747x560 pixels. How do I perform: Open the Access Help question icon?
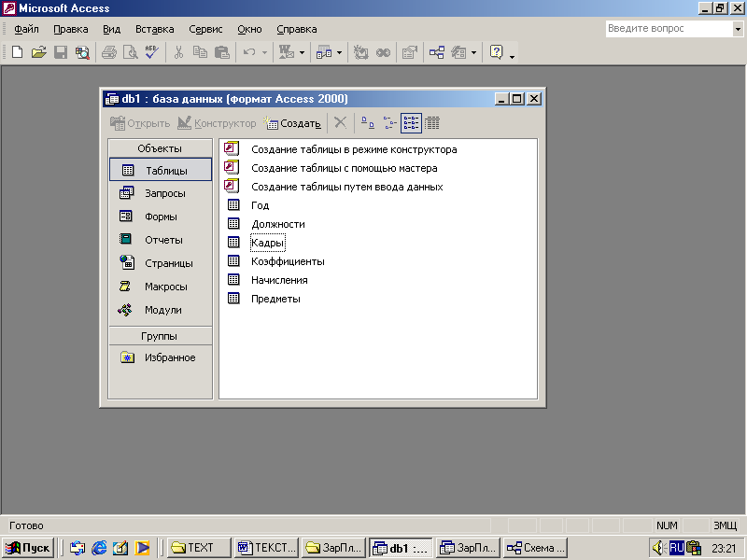pyautogui.click(x=497, y=52)
